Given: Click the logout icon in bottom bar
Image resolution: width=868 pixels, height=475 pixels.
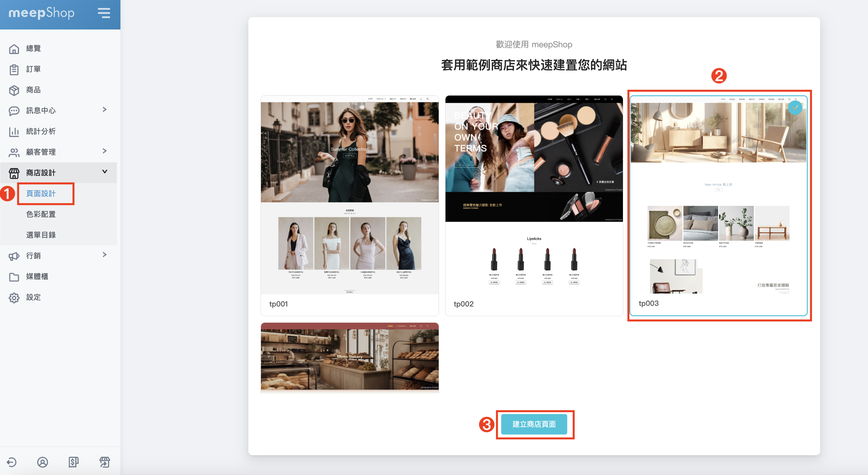Looking at the screenshot, I should (x=12, y=462).
